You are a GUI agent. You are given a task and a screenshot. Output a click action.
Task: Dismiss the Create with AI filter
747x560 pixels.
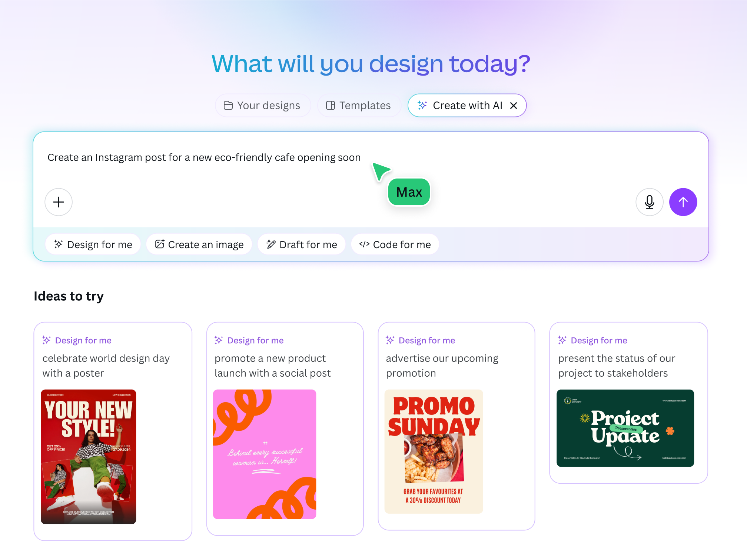514,105
